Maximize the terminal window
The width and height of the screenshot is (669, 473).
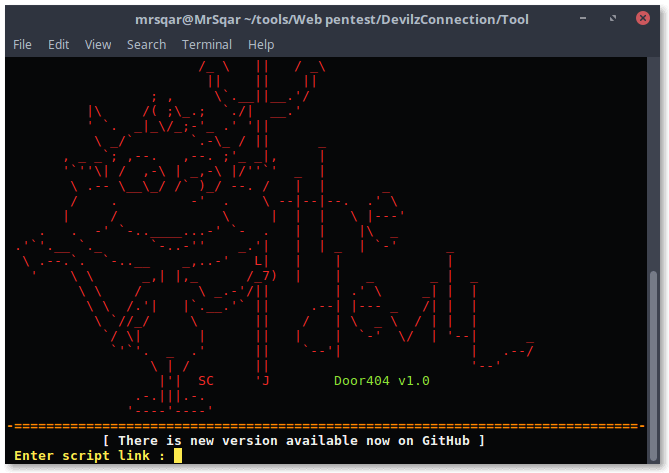click(613, 18)
